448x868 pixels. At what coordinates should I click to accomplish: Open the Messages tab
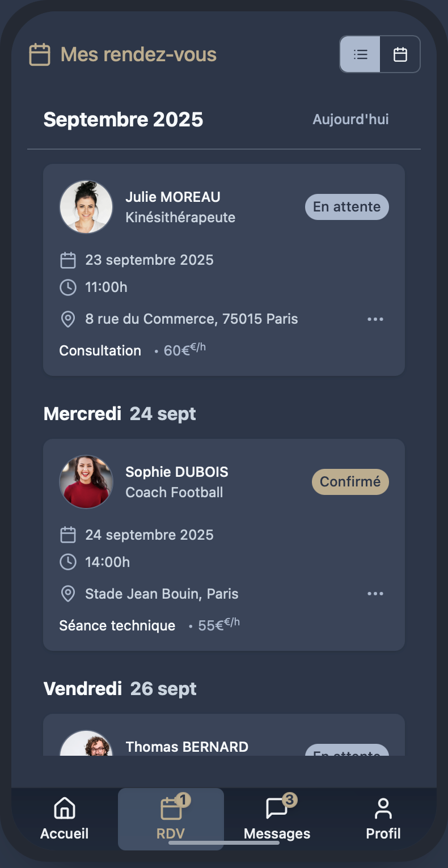pyautogui.click(x=277, y=819)
